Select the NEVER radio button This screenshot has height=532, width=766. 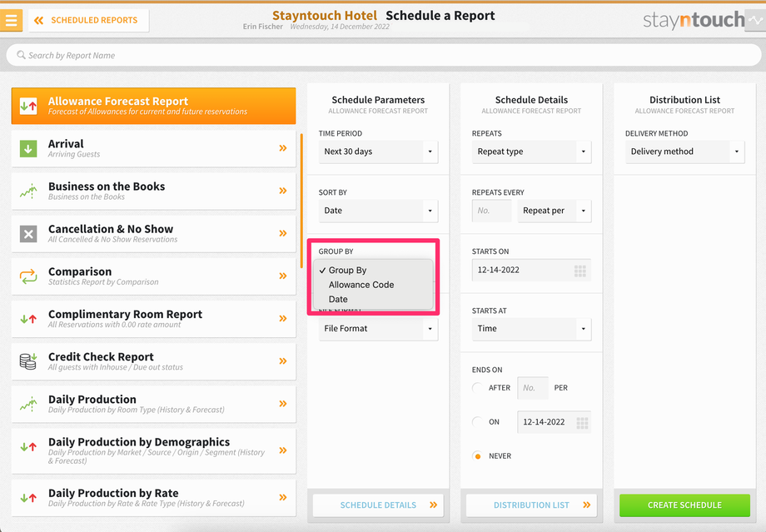(x=477, y=455)
